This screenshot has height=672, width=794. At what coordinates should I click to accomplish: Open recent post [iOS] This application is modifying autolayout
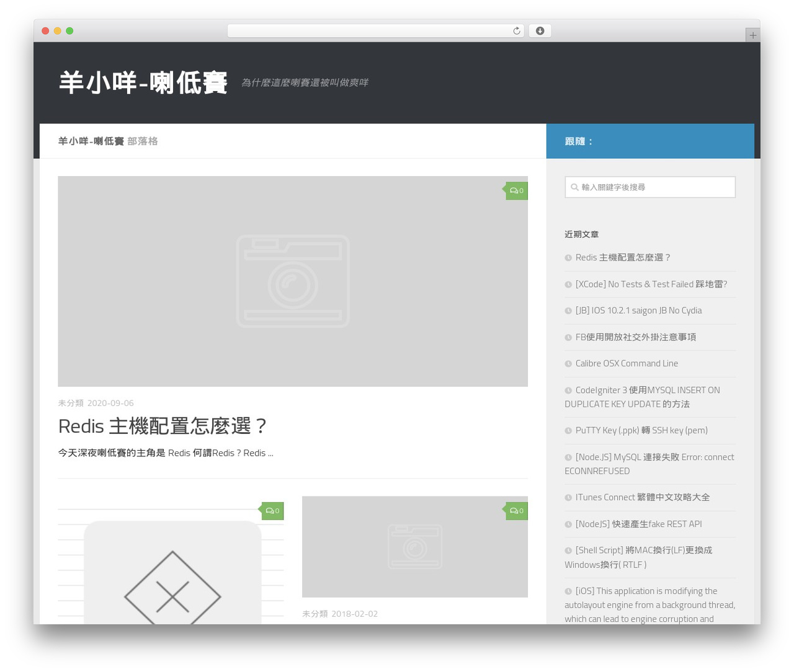click(x=650, y=605)
